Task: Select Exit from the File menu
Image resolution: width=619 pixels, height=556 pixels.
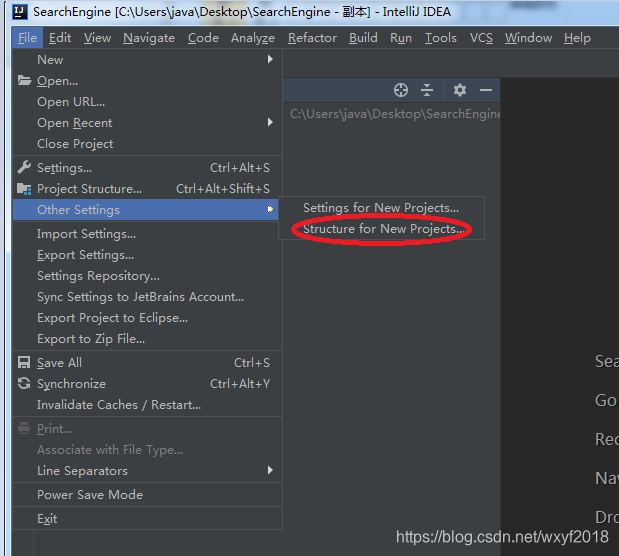Action: point(147,518)
